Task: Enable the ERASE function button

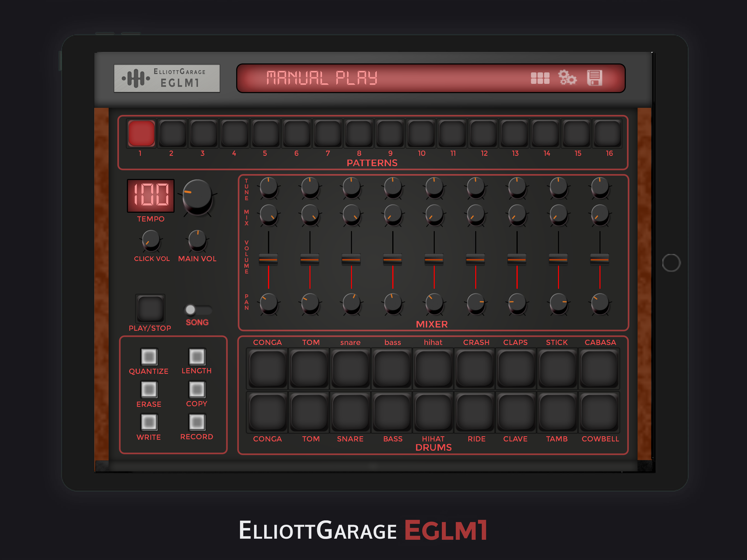Action: [149, 389]
